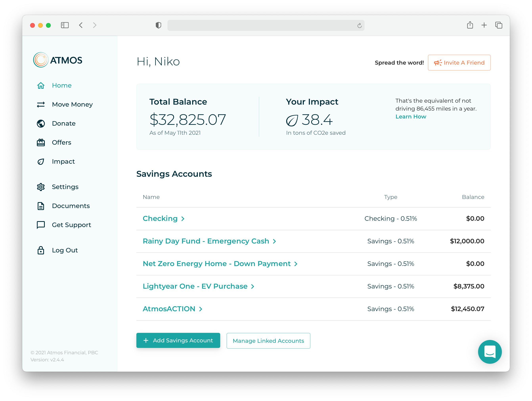Click the browser share icon
The height and width of the screenshot is (401, 532).
470,25
